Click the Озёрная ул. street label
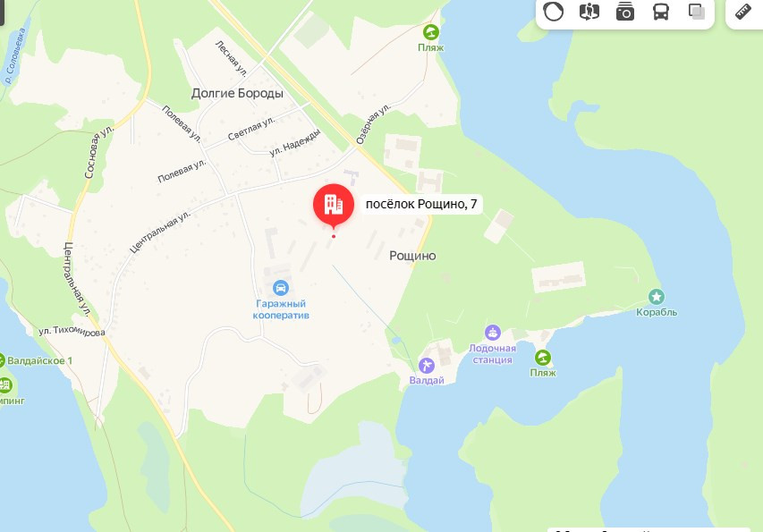 (373, 124)
